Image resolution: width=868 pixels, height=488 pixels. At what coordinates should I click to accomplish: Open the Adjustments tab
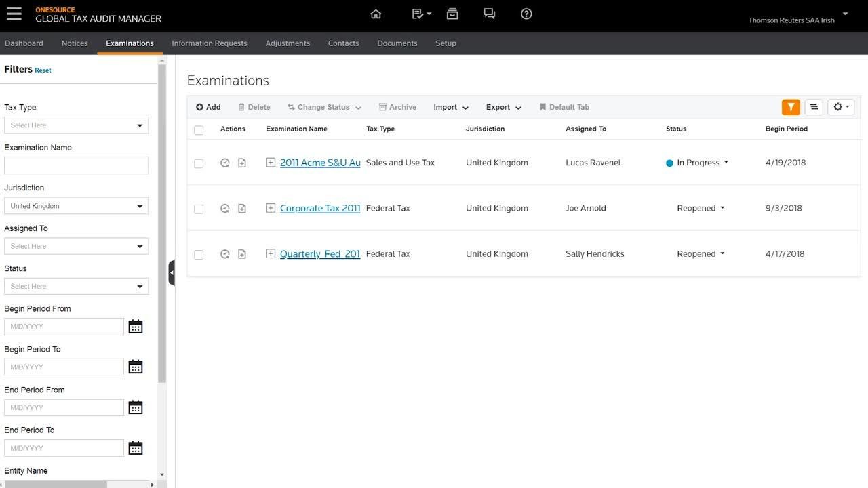pyautogui.click(x=288, y=43)
